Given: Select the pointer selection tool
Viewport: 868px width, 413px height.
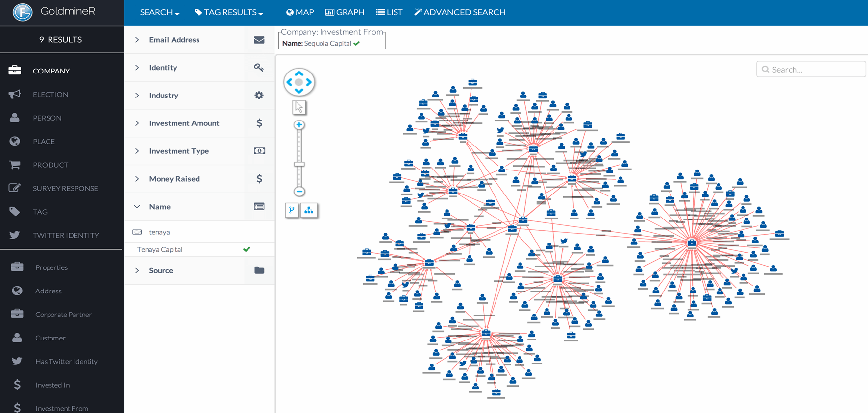Looking at the screenshot, I should tap(298, 107).
